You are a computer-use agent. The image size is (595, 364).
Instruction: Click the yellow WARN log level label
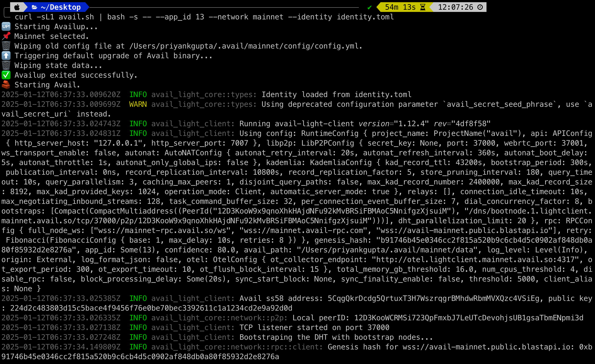coord(138,104)
